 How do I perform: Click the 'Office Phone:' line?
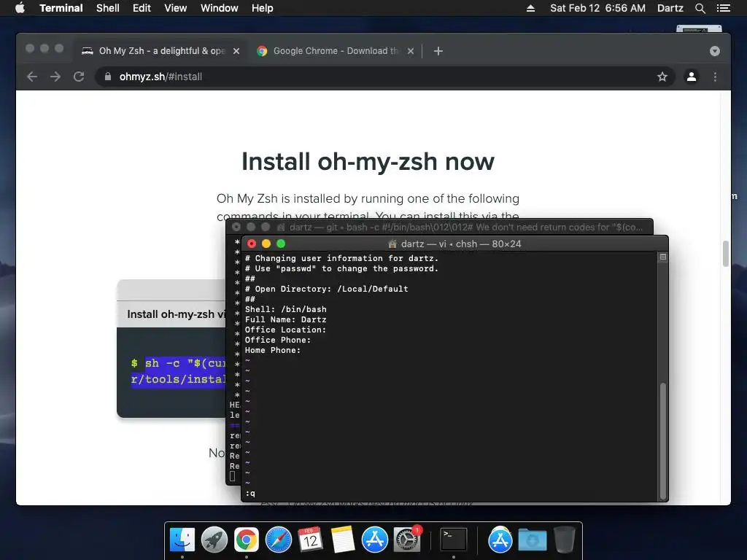coord(278,340)
